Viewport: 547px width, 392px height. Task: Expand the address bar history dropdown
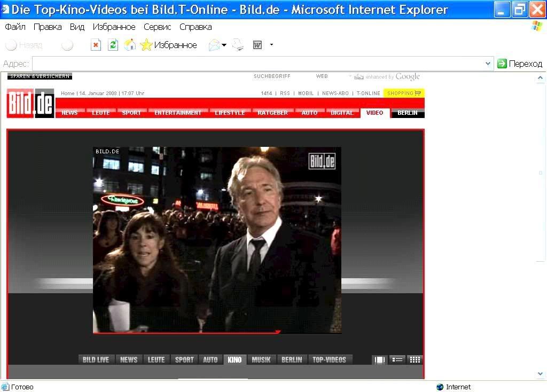(488, 64)
